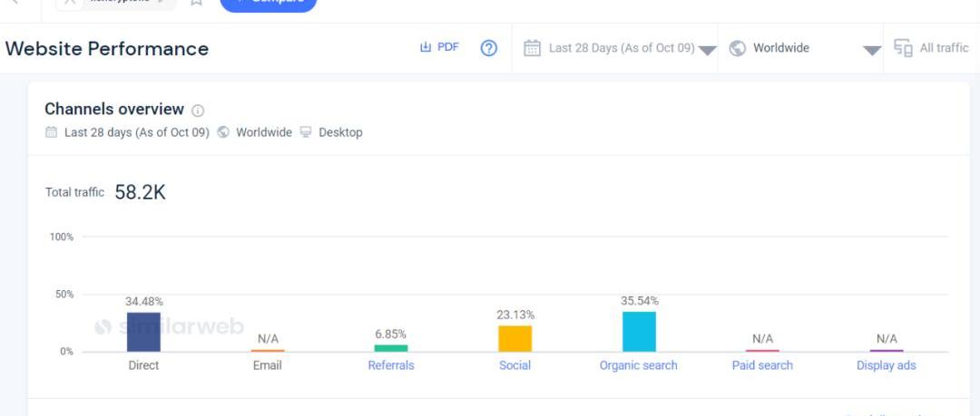The width and height of the screenshot is (980, 416).
Task: Click the green Referrals traffic bar
Action: coord(391,348)
